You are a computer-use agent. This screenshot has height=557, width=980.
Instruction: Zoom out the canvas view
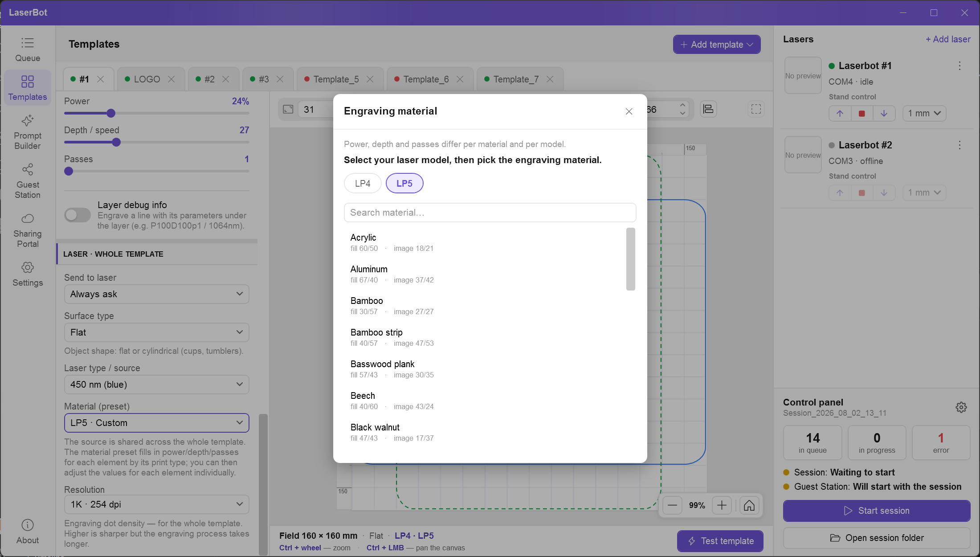coord(673,505)
